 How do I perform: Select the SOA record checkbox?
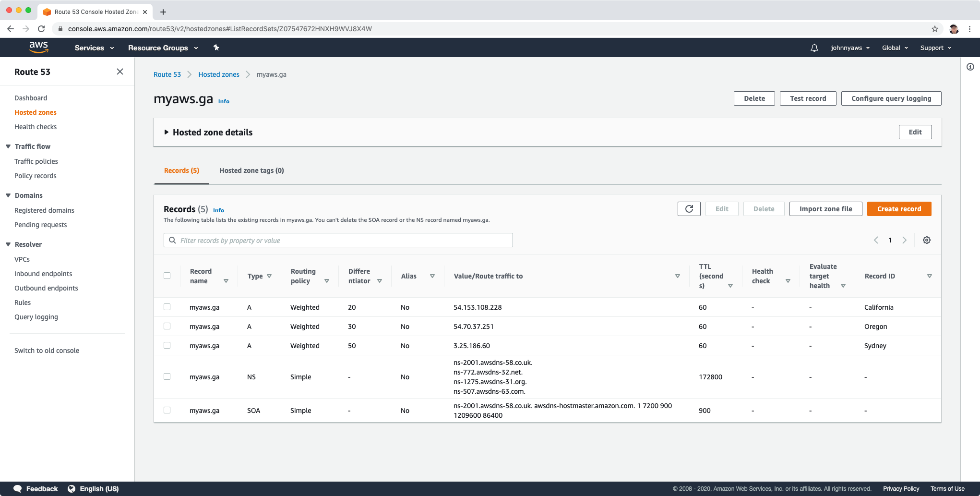[167, 410]
